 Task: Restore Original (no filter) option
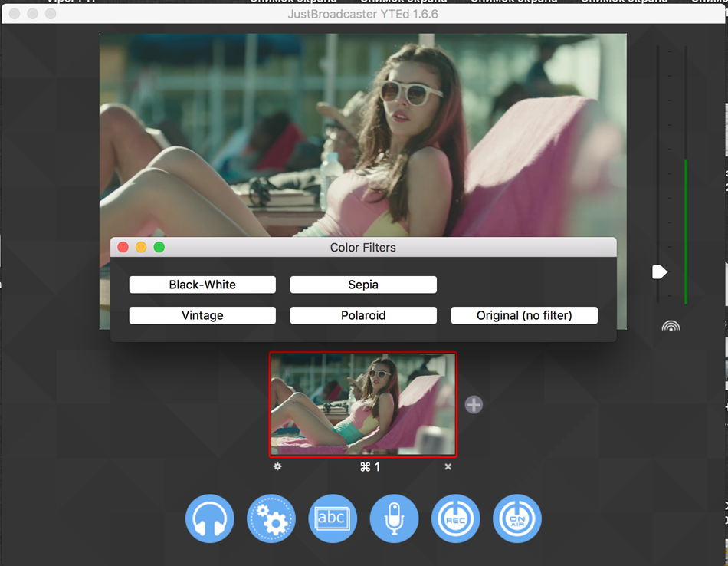pos(524,315)
